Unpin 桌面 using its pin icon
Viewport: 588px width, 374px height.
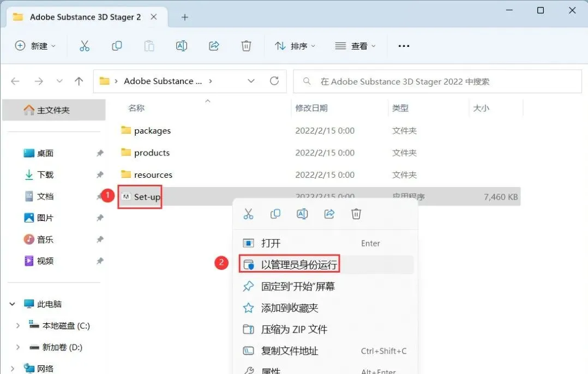(x=100, y=153)
